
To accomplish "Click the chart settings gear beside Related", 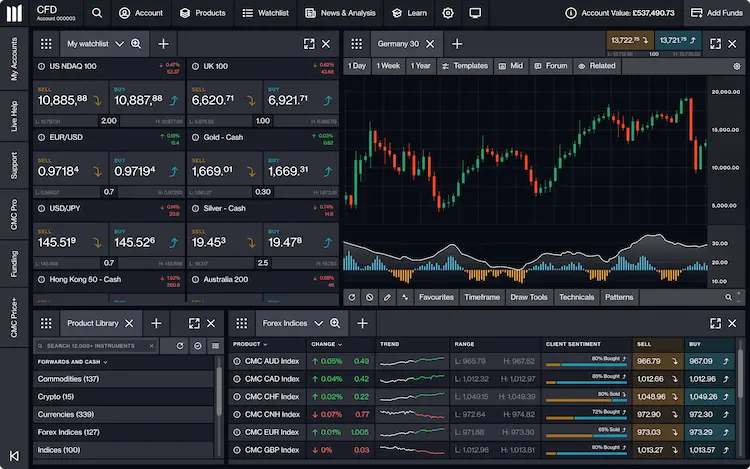I will coord(737,66).
